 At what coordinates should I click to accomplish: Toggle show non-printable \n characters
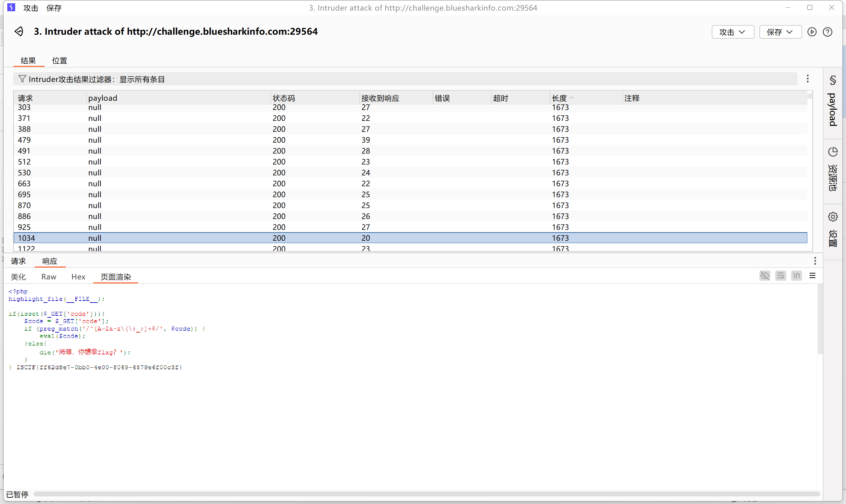pos(796,275)
